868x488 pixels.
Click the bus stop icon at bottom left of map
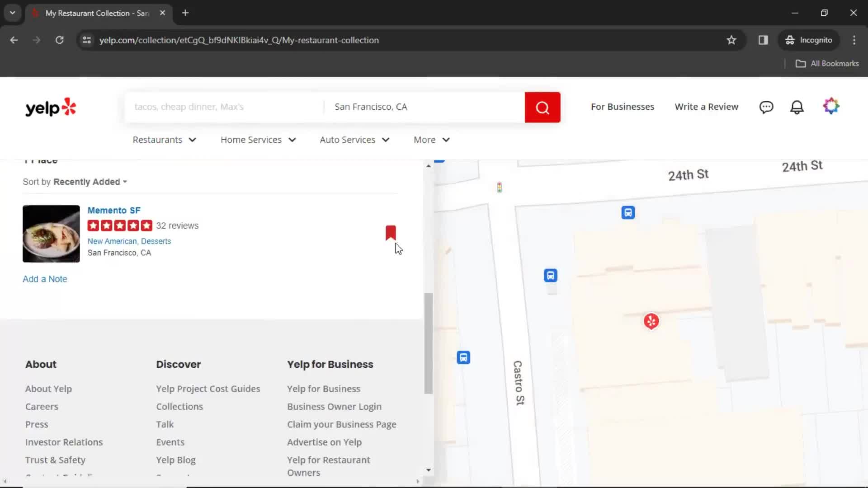coord(463,357)
